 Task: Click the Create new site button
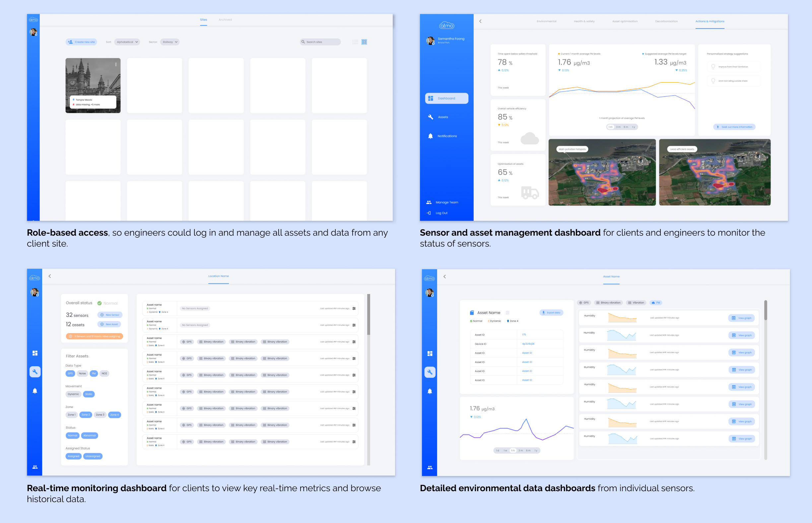(x=81, y=42)
